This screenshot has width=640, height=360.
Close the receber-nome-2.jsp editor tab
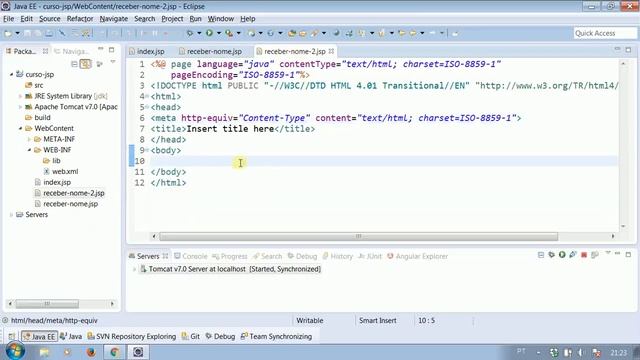click(331, 51)
